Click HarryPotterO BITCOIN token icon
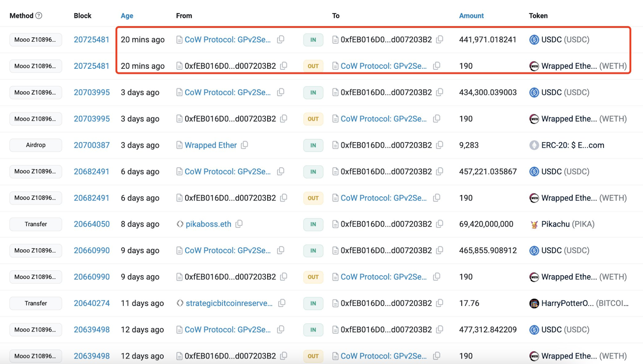Viewport: 643px width, 364px height. 534,303
